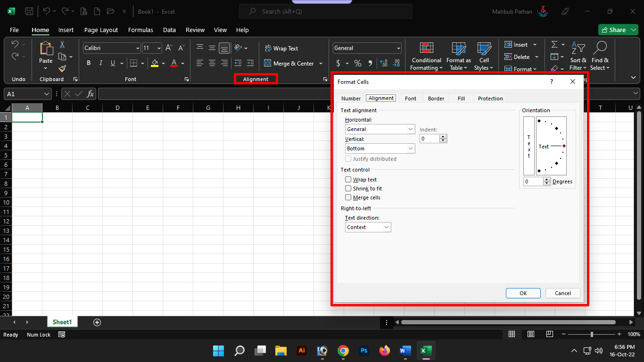Check the Shrink to fit option

348,189
